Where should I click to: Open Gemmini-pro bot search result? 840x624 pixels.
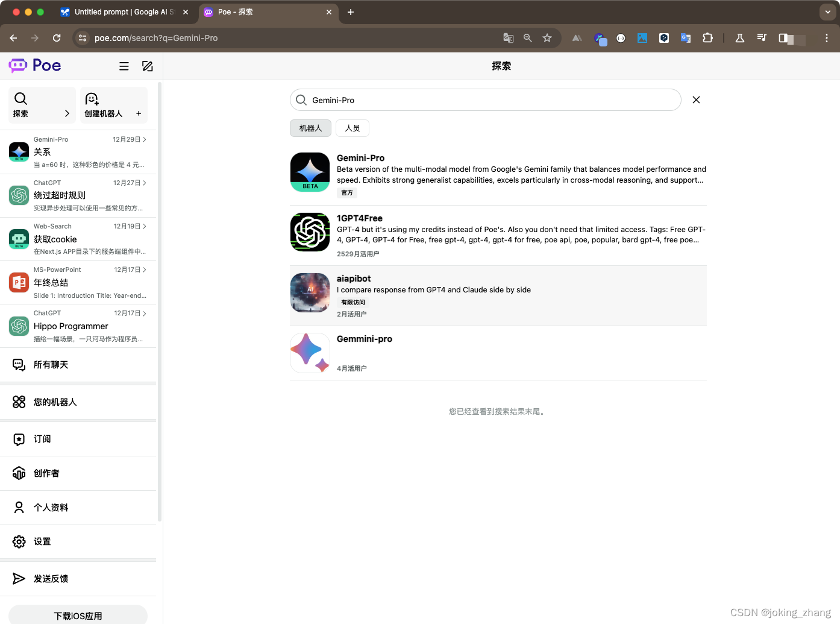(498, 353)
